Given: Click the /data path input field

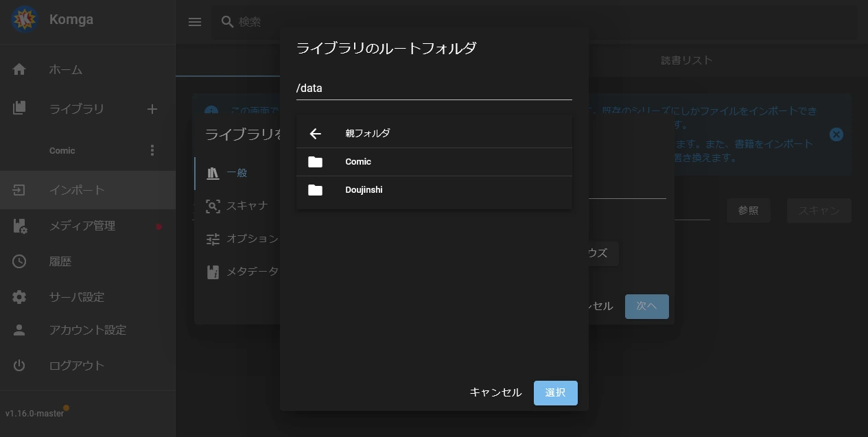Looking at the screenshot, I should 434,88.
